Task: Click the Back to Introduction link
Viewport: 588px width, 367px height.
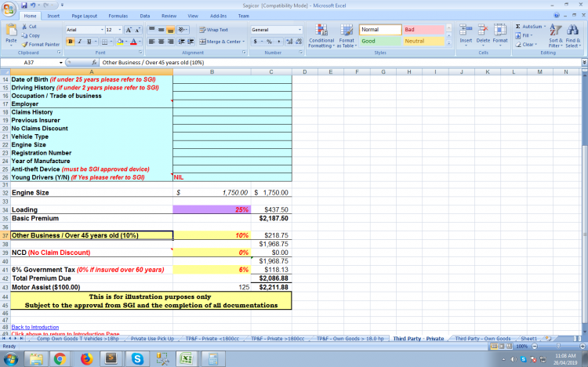Action: [35, 327]
